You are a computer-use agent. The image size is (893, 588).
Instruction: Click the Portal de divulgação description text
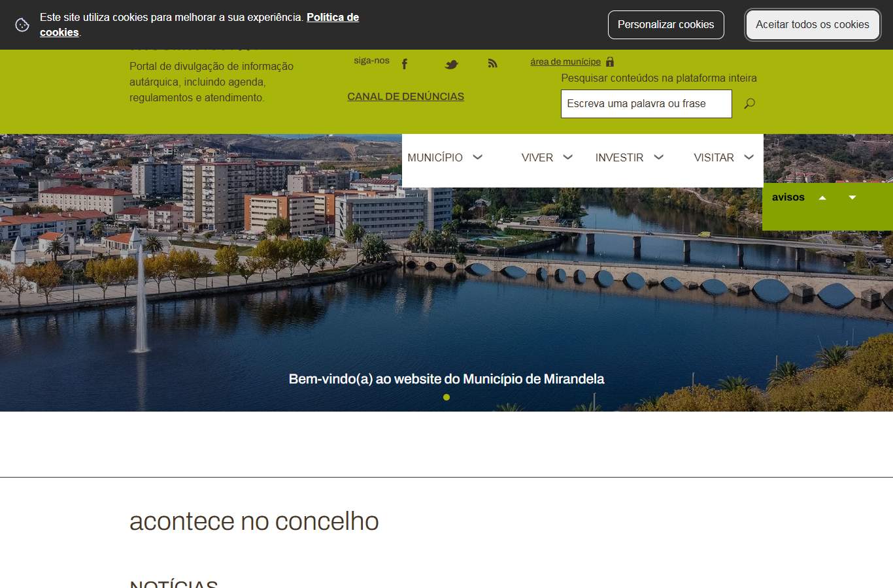coord(212,82)
